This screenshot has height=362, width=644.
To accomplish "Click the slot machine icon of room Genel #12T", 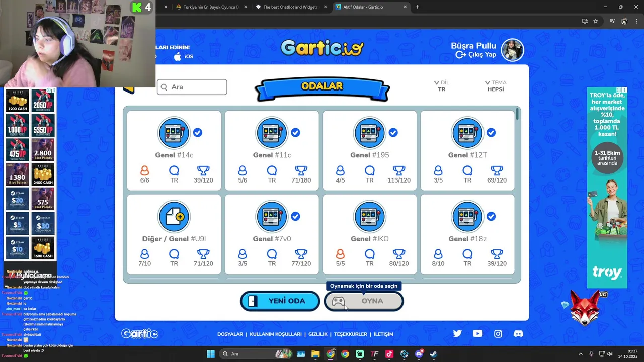I will click(467, 133).
